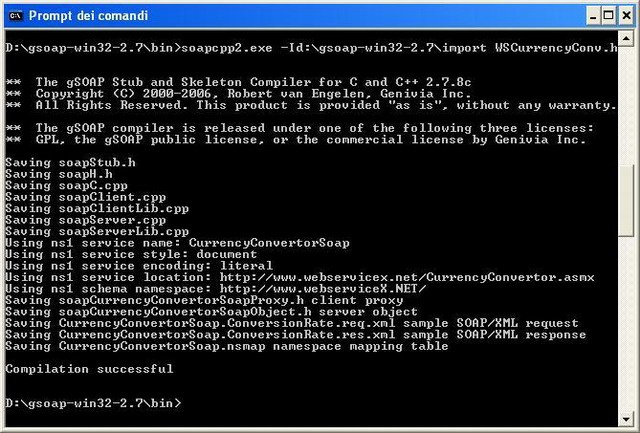Click the vertical scrollbar thumb
This screenshot has height=433, width=640.
(626, 200)
